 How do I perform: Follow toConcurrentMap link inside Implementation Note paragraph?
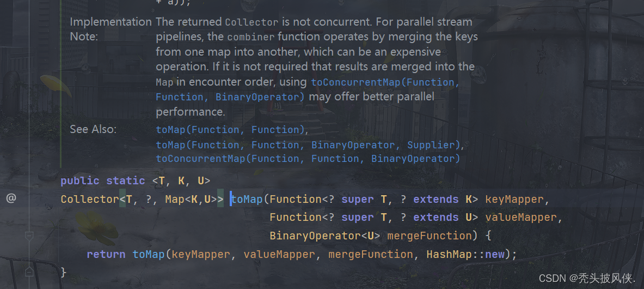(307, 89)
